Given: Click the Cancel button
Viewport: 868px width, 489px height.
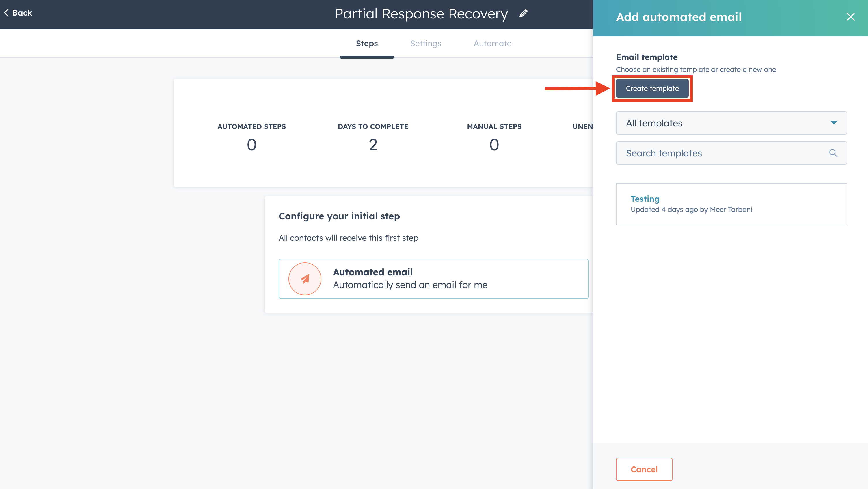Looking at the screenshot, I should pyautogui.click(x=644, y=469).
